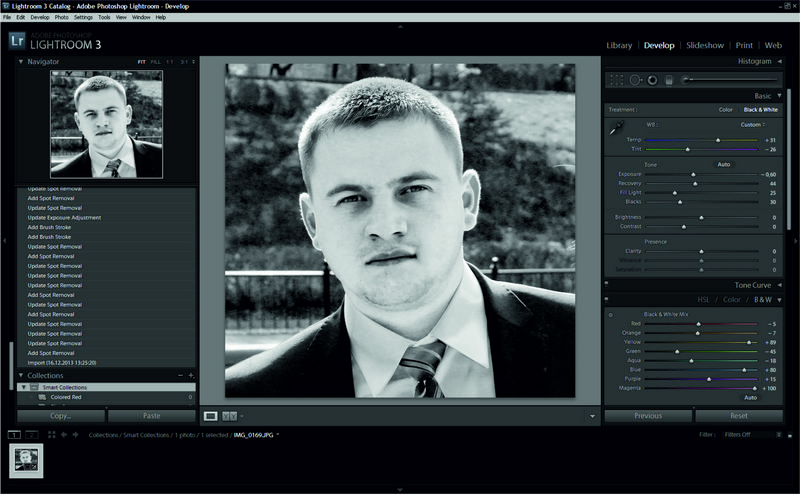Activate the Red Eye Correction tool
800x495 pixels.
[652, 79]
